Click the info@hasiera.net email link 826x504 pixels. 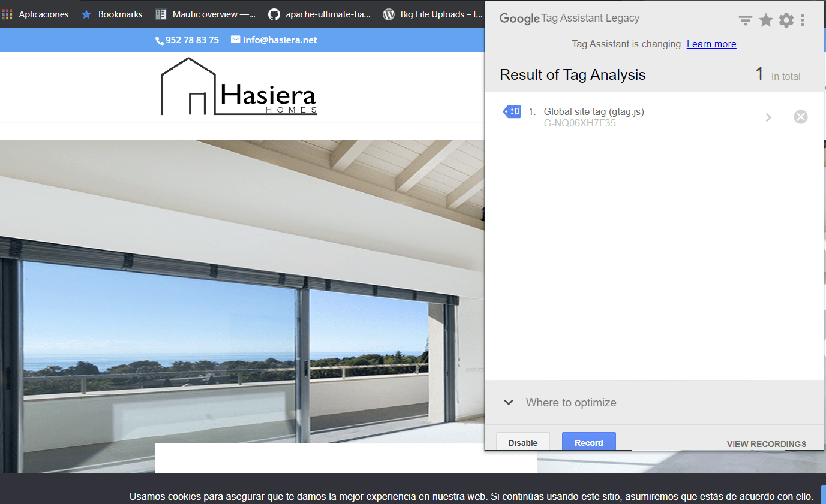pos(280,40)
